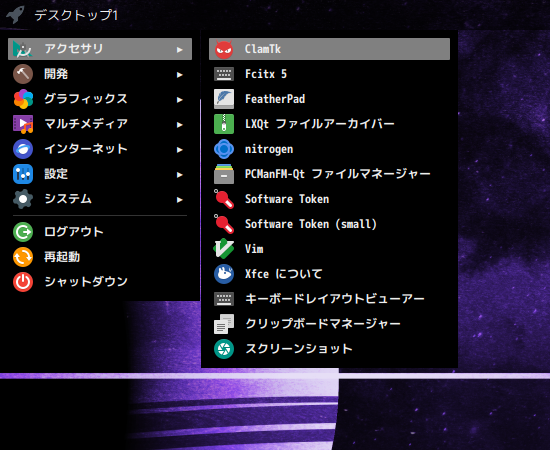Click the クリップボードマネージャー documents icon
Viewport: 550px width, 450px height.
click(x=224, y=324)
